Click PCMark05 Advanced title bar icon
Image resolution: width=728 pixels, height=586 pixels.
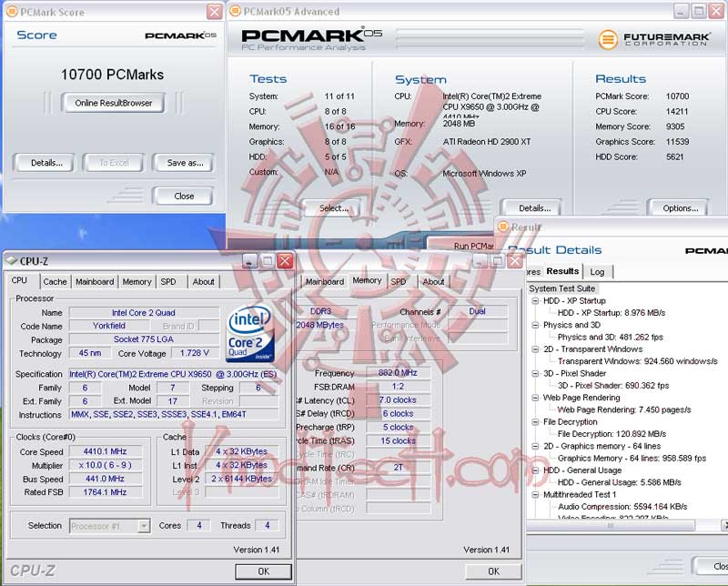point(236,11)
